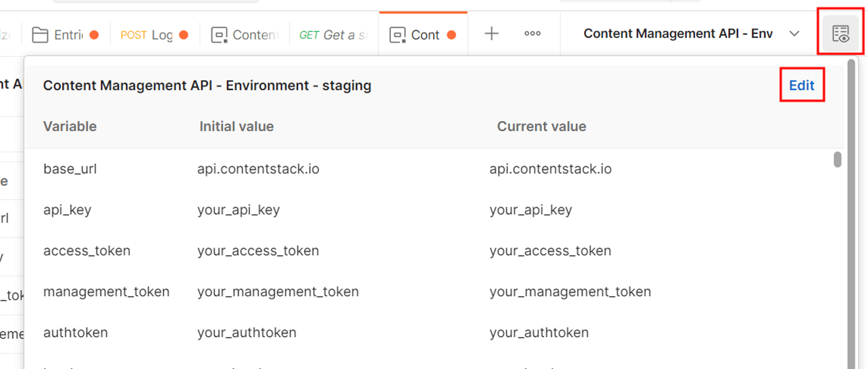Click current value your_authtoken
This screenshot has width=868, height=369.
539,333
